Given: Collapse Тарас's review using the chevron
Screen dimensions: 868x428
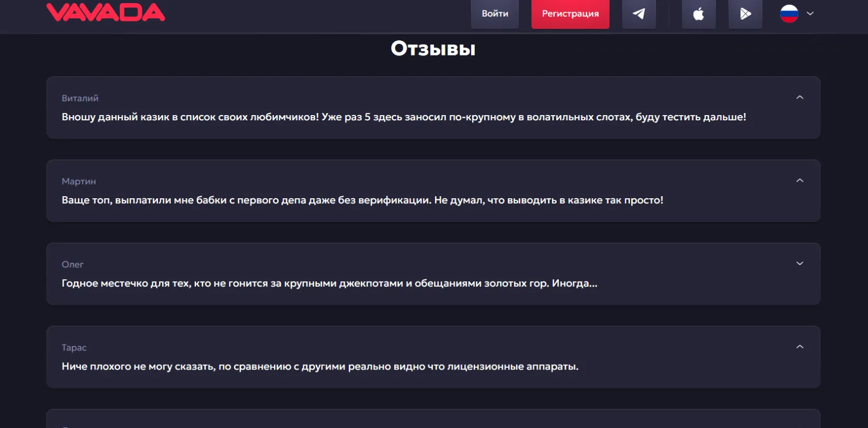Looking at the screenshot, I should (x=800, y=347).
